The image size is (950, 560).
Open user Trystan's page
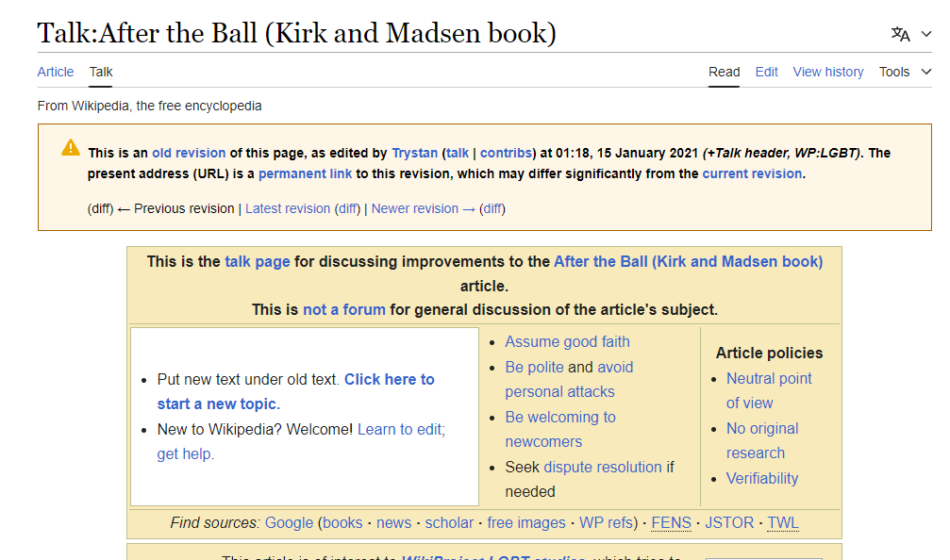(x=414, y=153)
